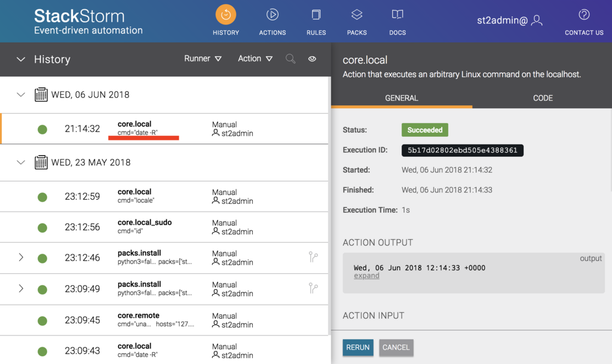Select core.local locale execution at 23:12:59
The image size is (612, 364).
click(164, 196)
